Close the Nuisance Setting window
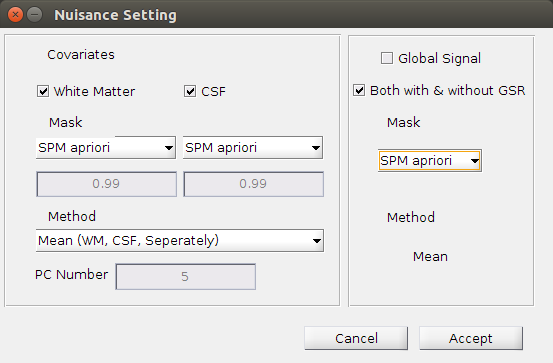The width and height of the screenshot is (553, 363). tap(15, 15)
